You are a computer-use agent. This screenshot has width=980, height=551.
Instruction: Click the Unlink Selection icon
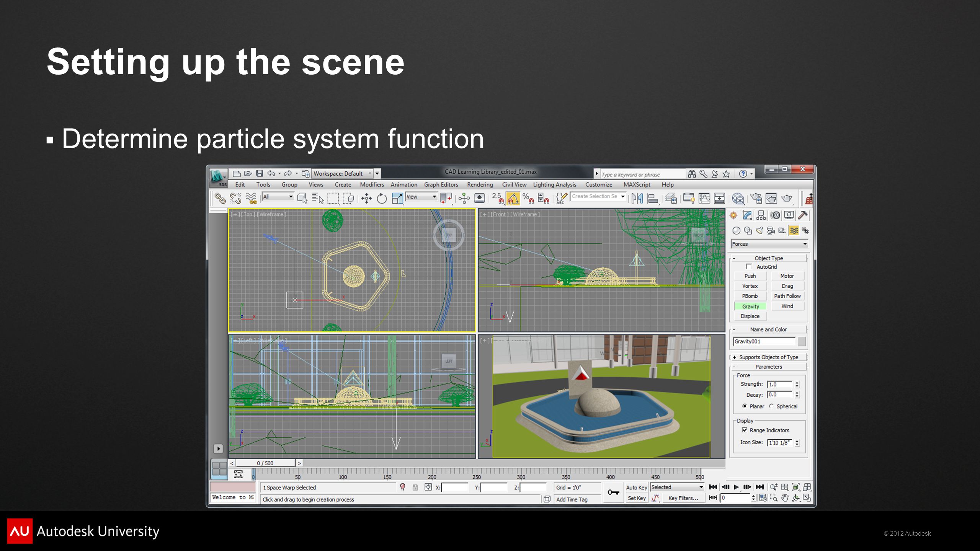(235, 198)
